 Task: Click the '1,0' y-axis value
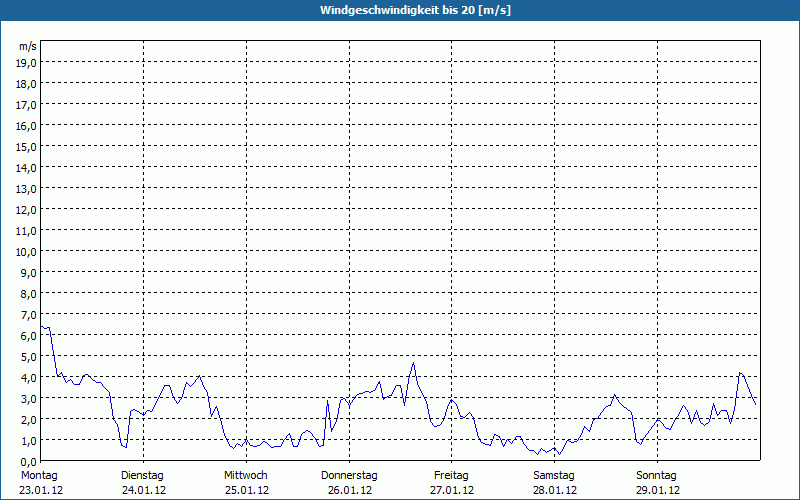tap(29, 441)
